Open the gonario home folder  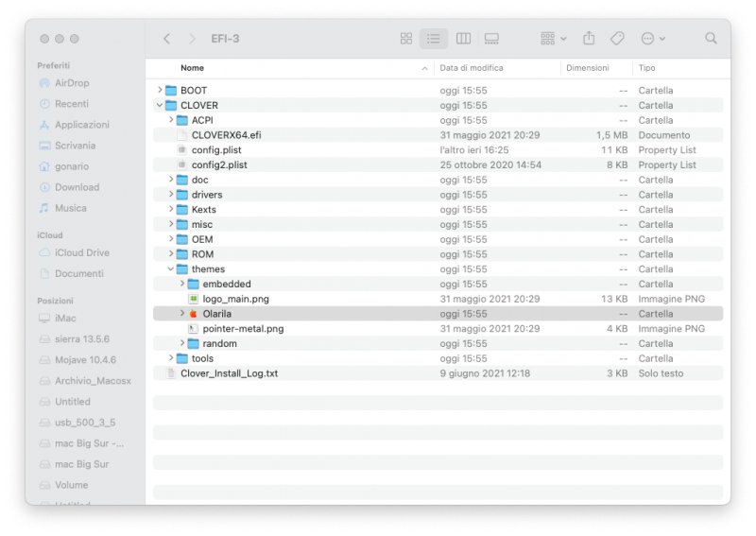tap(72, 166)
